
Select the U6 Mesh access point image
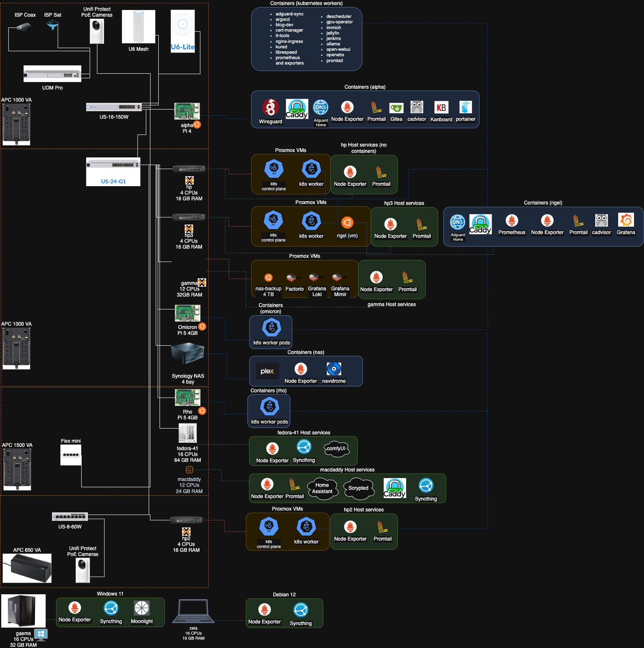pyautogui.click(x=139, y=27)
